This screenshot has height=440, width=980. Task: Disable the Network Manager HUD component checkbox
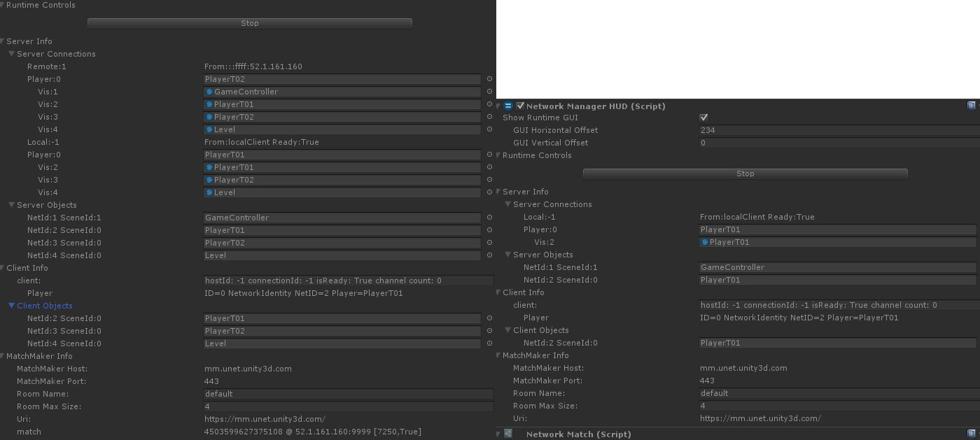tap(520, 106)
